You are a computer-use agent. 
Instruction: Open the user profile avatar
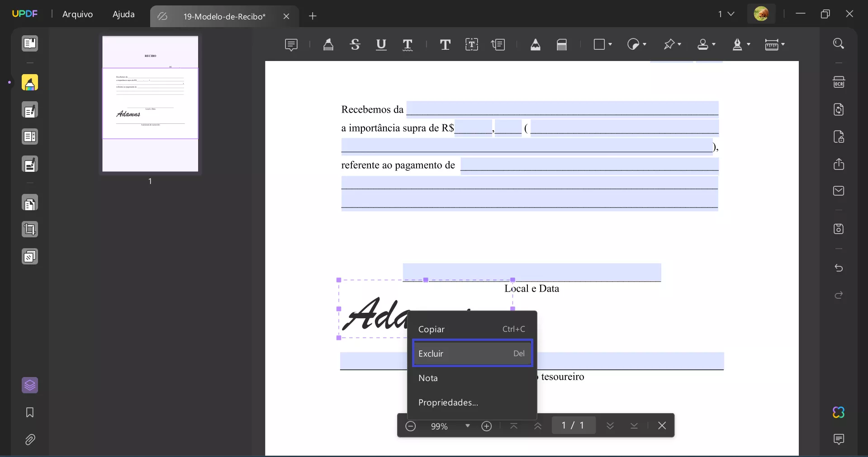(761, 14)
